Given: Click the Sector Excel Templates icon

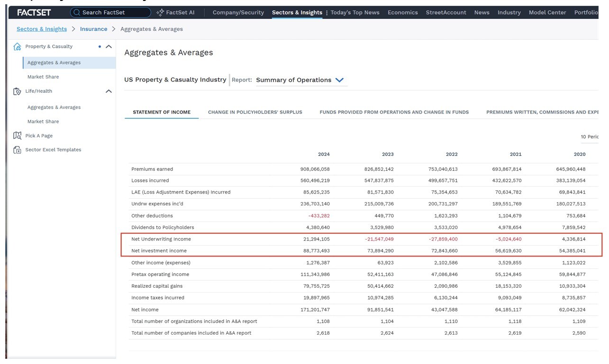Looking at the screenshot, I should point(18,150).
